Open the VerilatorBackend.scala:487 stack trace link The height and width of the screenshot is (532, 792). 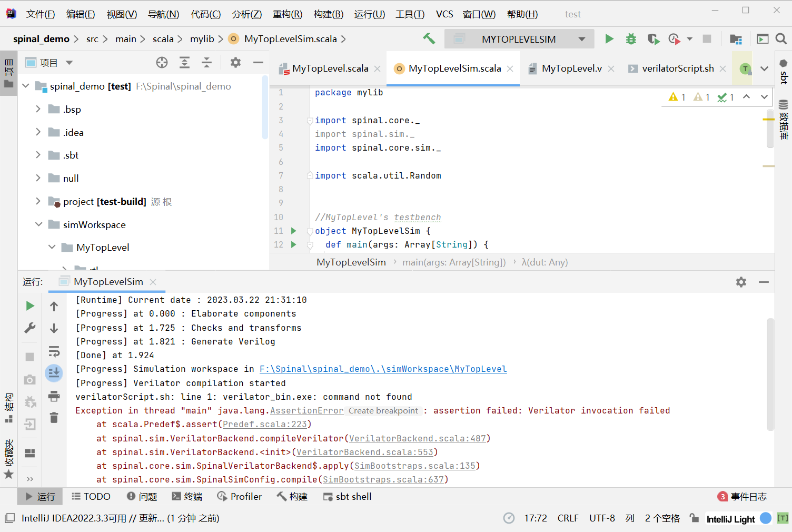coord(418,438)
